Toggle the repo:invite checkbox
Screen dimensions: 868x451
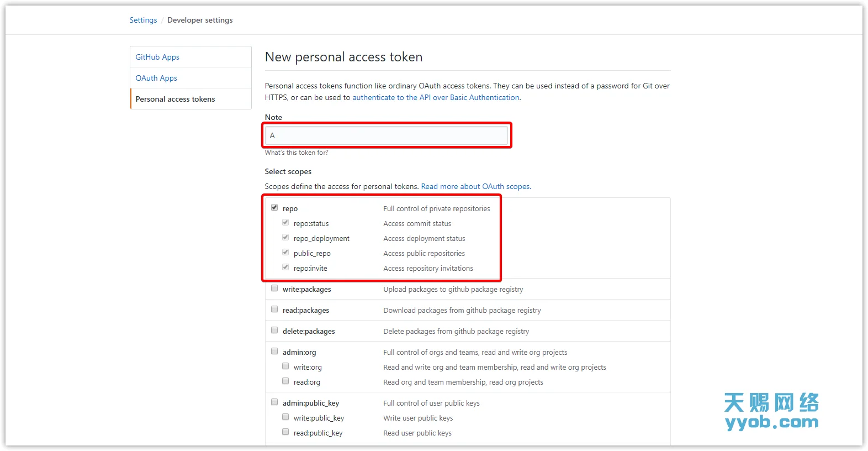tap(285, 266)
